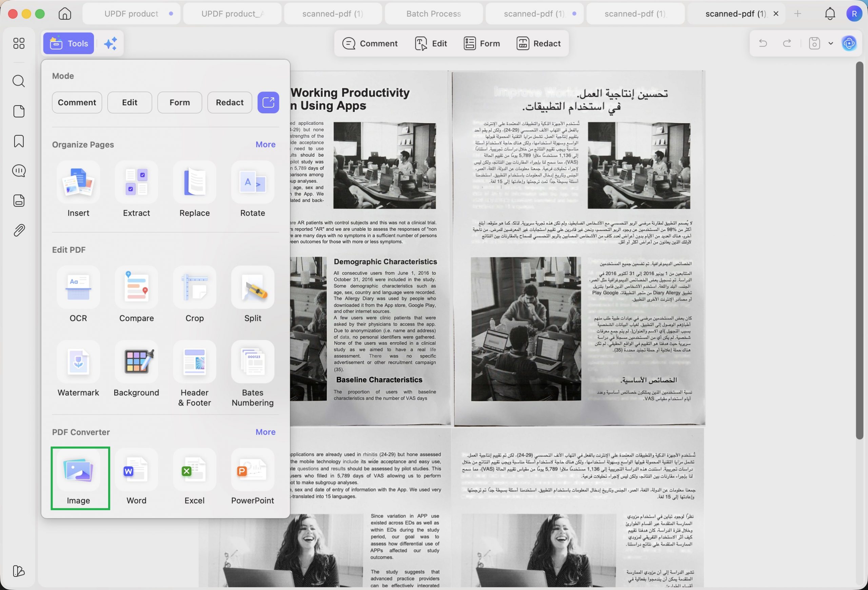The width and height of the screenshot is (868, 590).
Task: Open the attachments paperclip panel
Action: (19, 230)
